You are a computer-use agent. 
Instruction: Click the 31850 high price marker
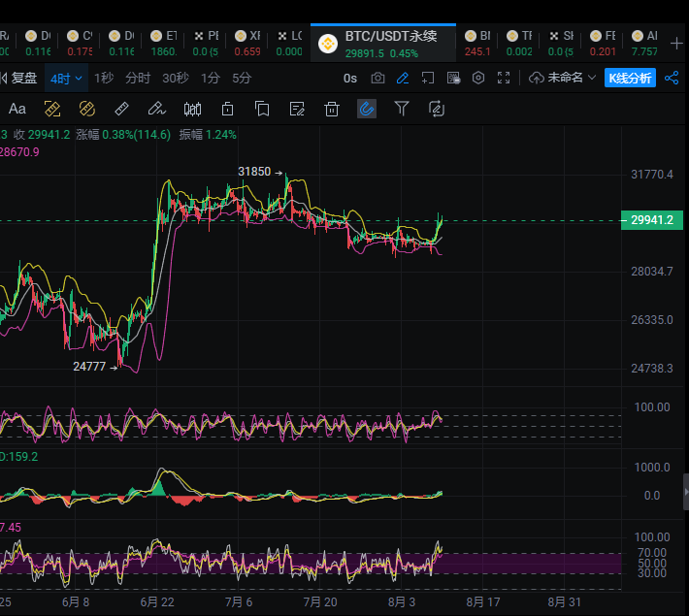tap(254, 172)
